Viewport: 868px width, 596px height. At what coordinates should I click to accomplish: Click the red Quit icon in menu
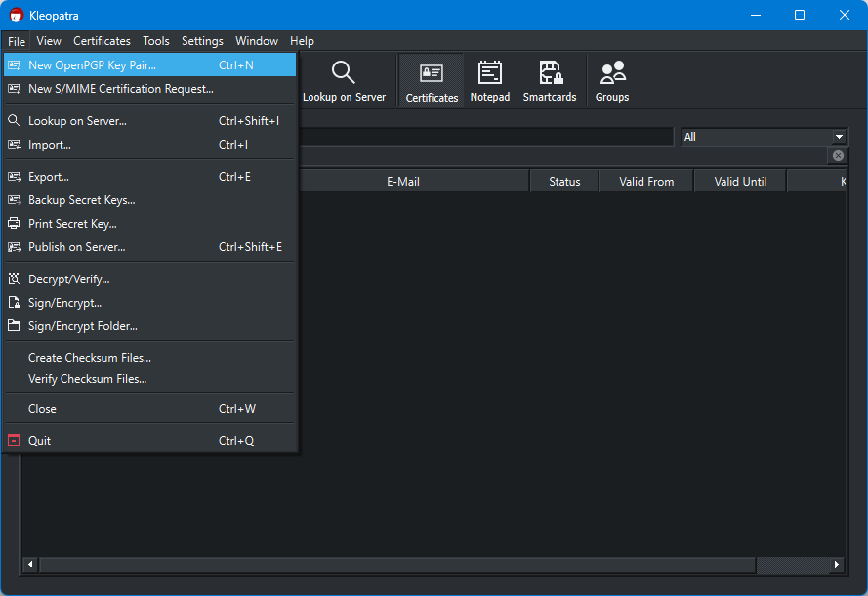pos(14,441)
